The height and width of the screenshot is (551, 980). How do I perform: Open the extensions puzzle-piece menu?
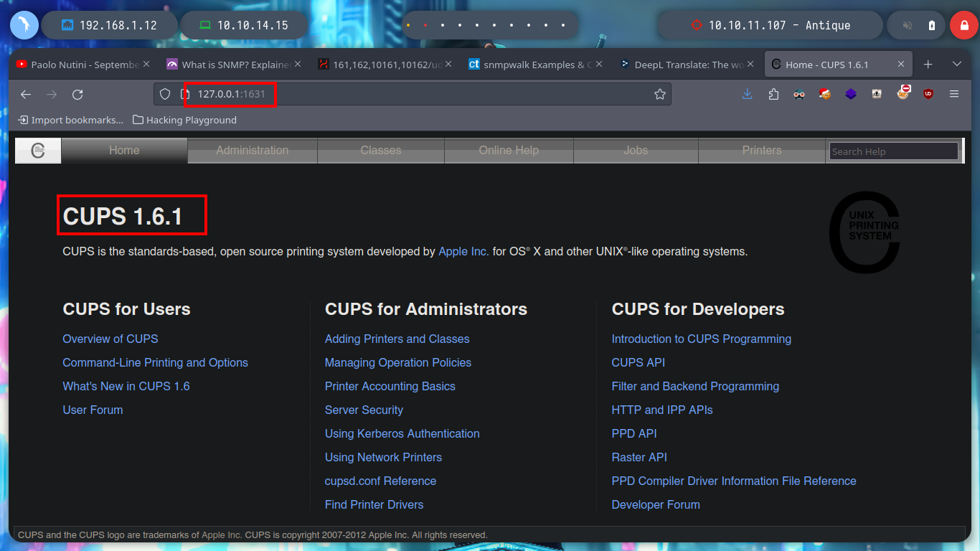tap(773, 94)
